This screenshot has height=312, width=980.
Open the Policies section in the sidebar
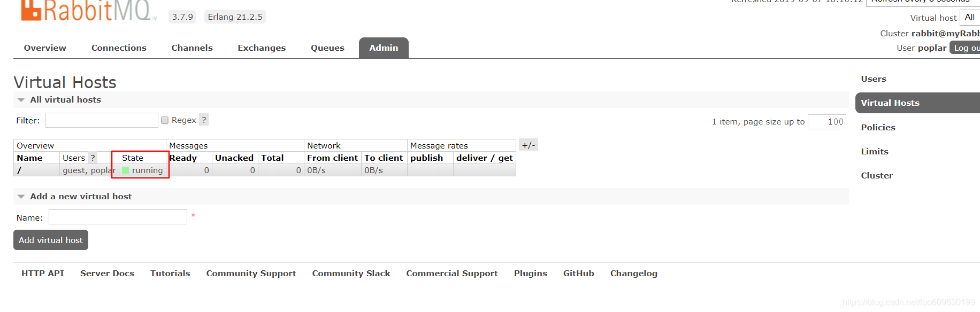[x=878, y=127]
